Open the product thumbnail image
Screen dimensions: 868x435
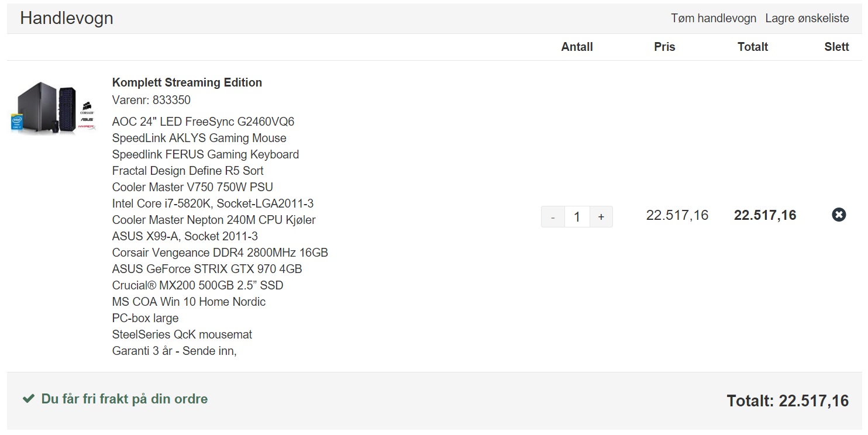click(x=54, y=107)
